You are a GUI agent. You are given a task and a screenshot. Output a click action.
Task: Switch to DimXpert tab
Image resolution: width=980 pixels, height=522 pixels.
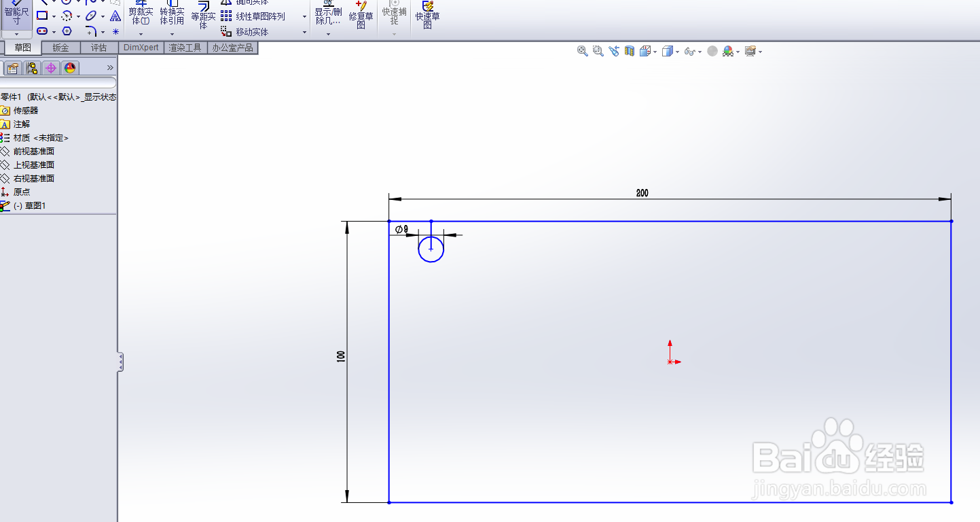(x=141, y=48)
